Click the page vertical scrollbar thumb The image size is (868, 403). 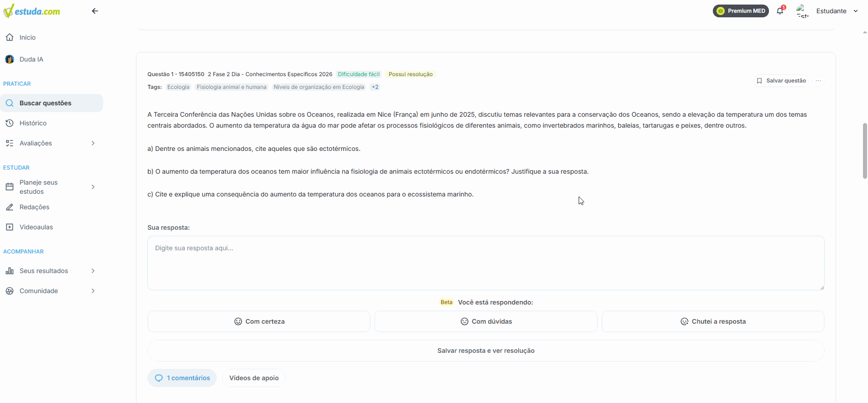pyautogui.click(x=864, y=150)
